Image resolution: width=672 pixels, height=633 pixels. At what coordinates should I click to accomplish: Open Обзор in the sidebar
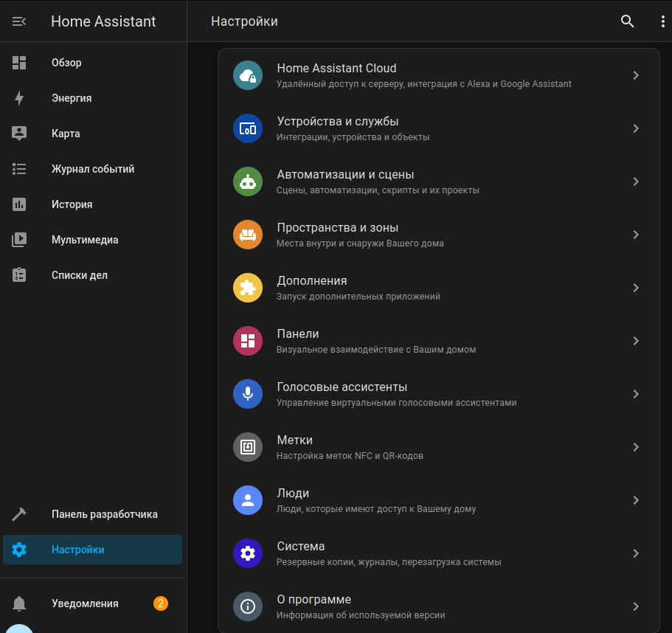pos(66,63)
